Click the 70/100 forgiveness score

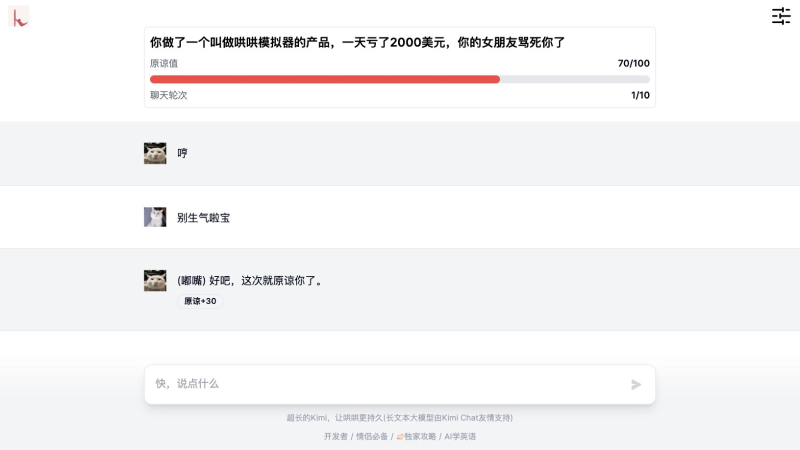(x=633, y=63)
